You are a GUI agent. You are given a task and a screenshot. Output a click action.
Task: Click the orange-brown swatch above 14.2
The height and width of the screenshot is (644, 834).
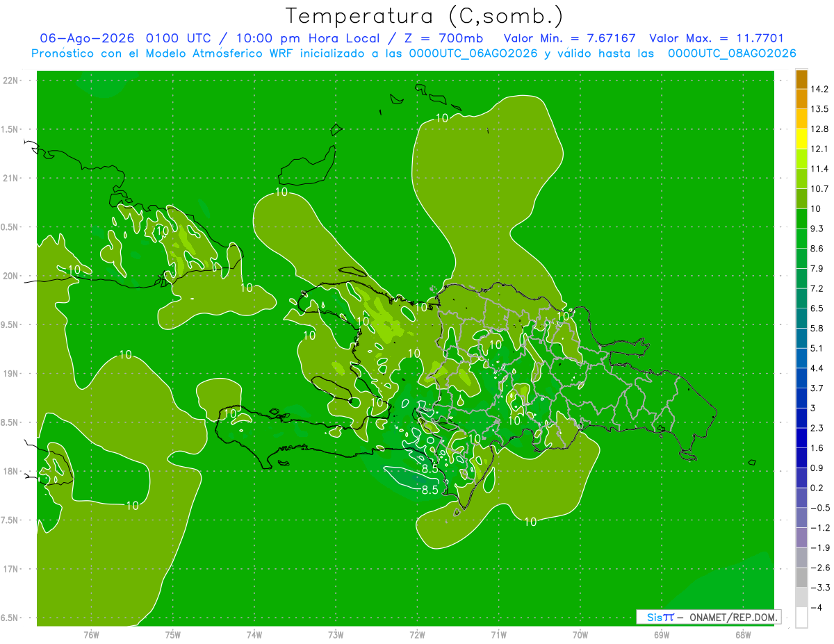click(801, 79)
